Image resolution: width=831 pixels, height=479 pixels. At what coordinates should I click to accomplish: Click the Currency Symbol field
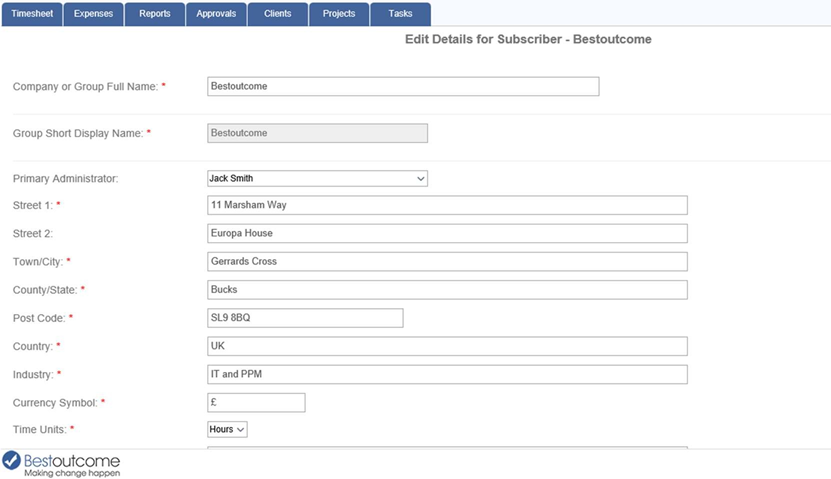256,402
